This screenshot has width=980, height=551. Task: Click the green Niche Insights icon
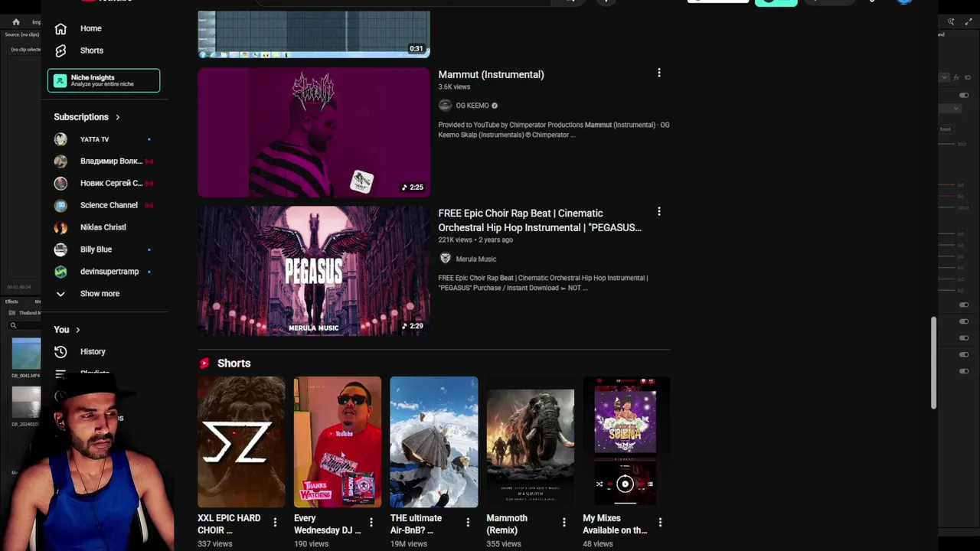coord(60,80)
